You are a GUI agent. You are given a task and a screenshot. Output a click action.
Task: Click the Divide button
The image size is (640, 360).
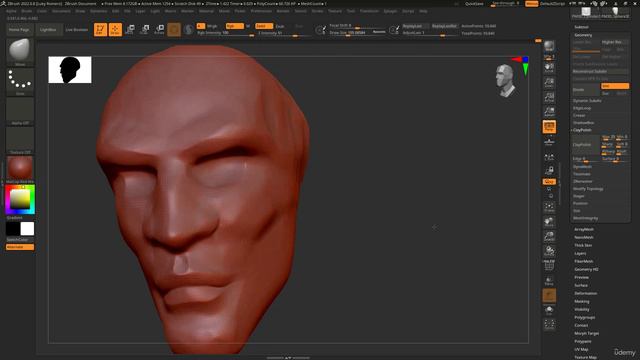(586, 90)
